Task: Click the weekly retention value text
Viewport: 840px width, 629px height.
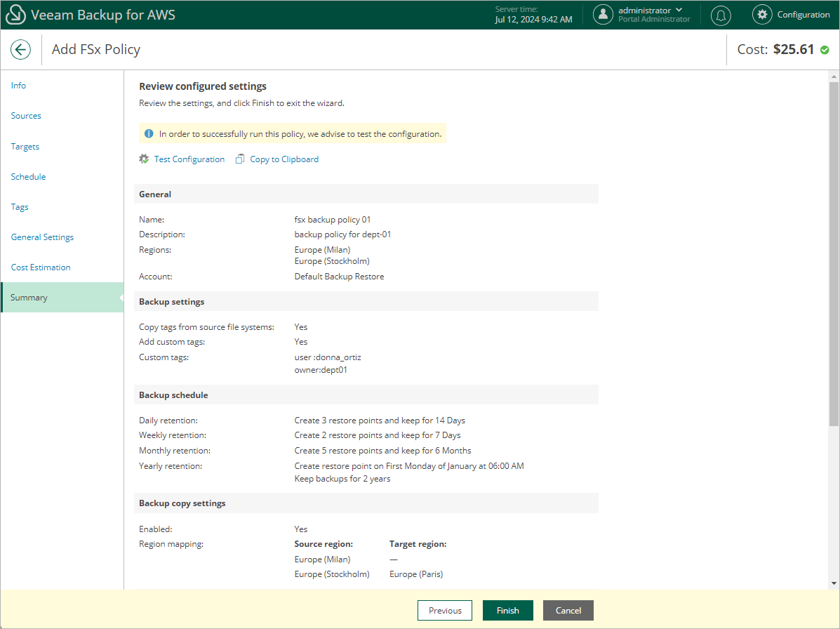Action: click(377, 435)
